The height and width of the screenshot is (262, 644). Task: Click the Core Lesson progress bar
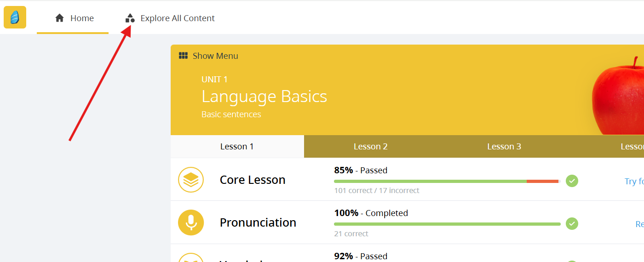tap(447, 181)
